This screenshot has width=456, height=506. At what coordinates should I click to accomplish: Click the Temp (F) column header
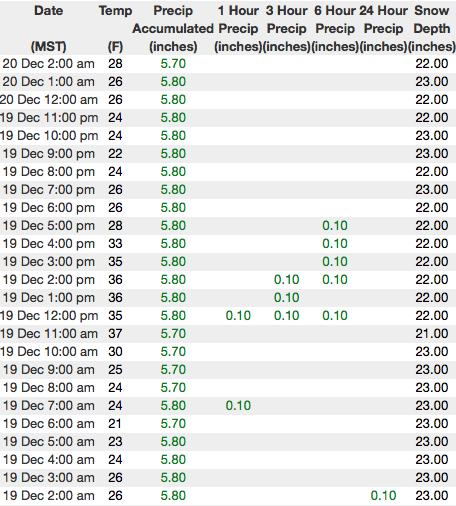[x=115, y=28]
